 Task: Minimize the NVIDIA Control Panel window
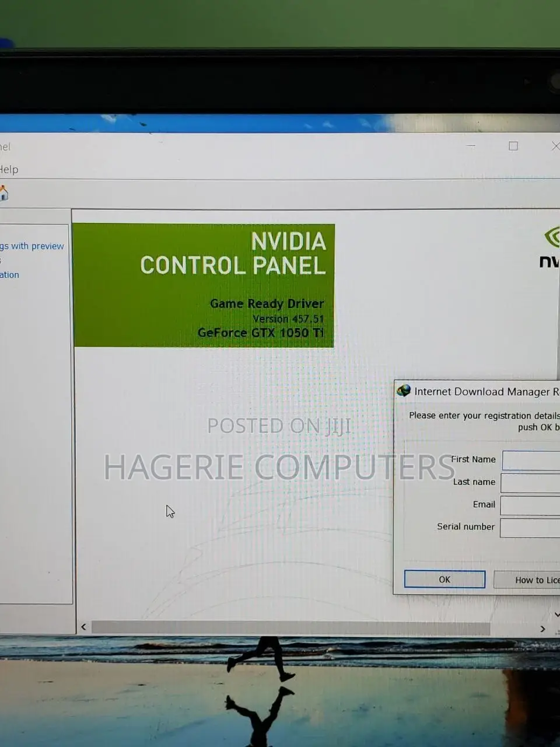(471, 146)
